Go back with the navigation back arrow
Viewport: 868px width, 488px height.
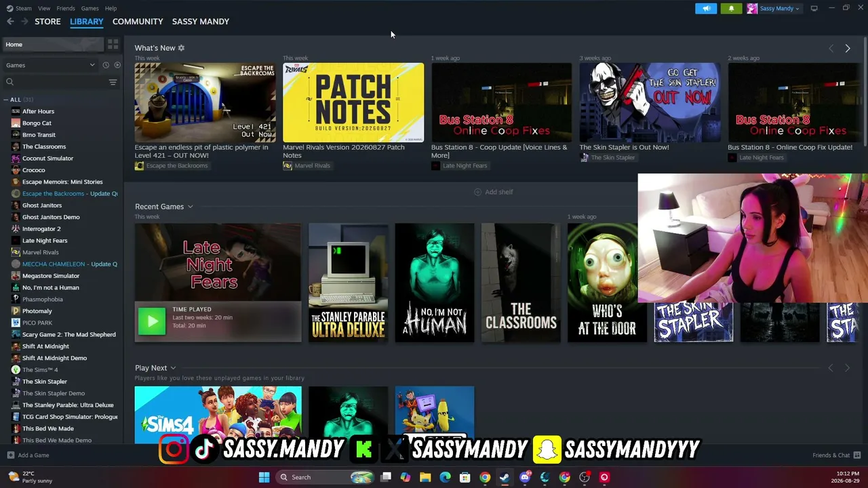click(10, 22)
